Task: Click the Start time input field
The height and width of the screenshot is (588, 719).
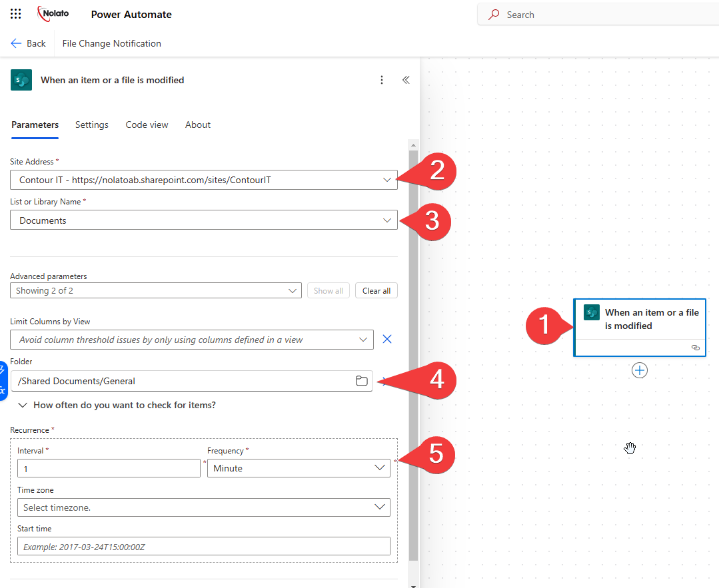Action: [204, 546]
